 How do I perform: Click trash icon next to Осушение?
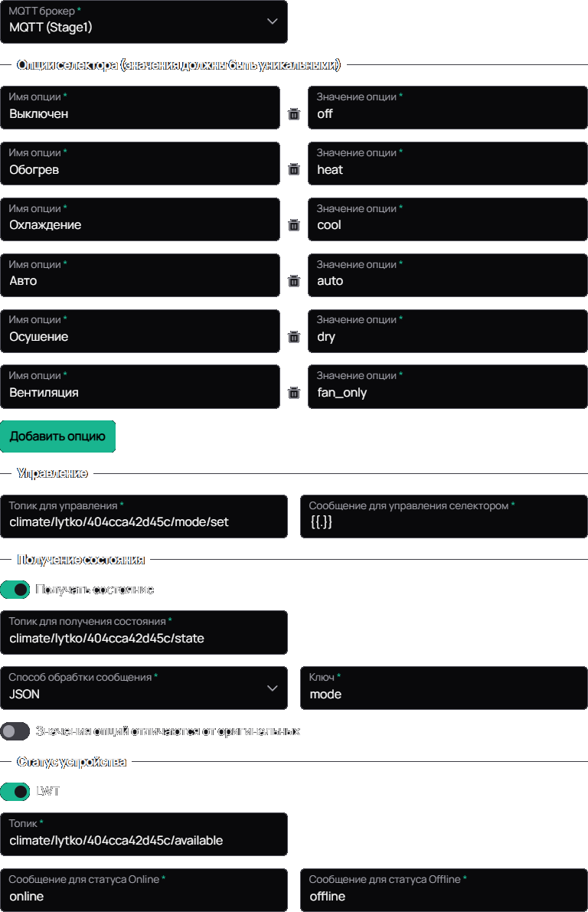(294, 337)
